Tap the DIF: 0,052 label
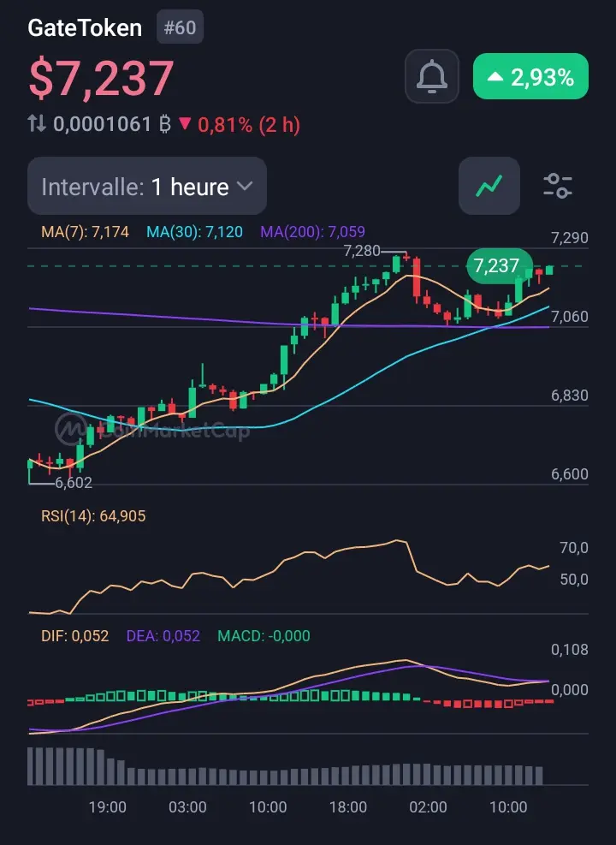The height and width of the screenshot is (845, 616). click(x=74, y=636)
